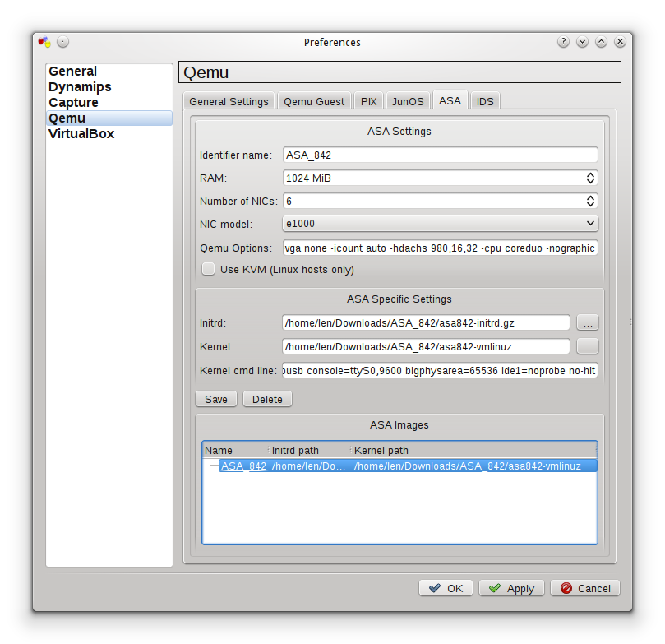665x644 pixels.
Task: Select the ASA_842 row name
Action: (x=244, y=466)
